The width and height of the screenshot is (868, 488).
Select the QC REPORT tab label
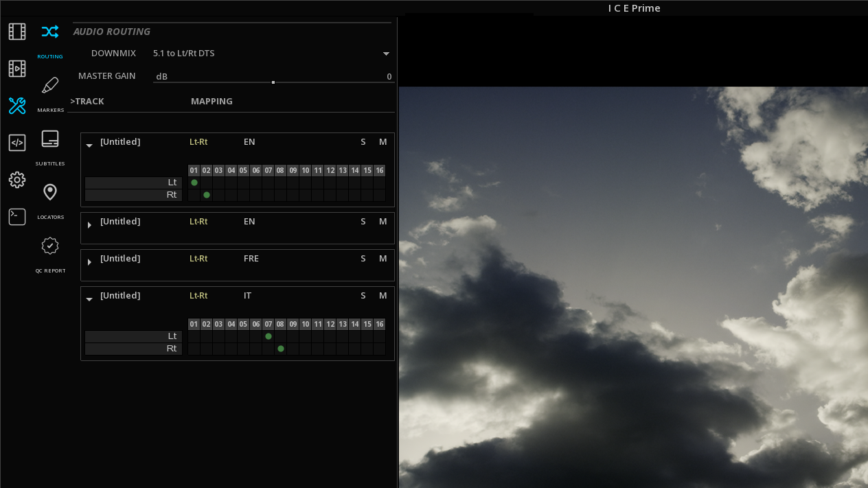coord(51,271)
